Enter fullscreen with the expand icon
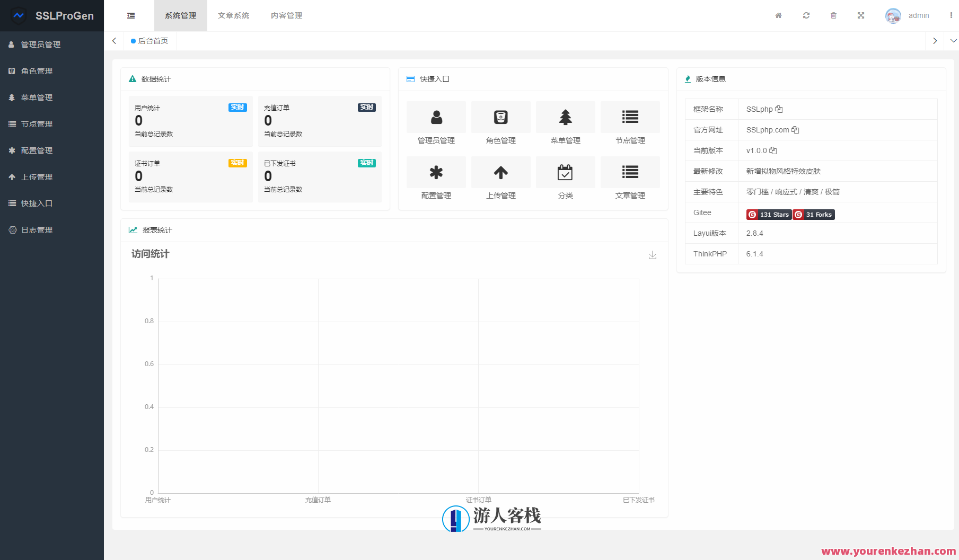The width and height of the screenshot is (959, 560). click(x=860, y=15)
